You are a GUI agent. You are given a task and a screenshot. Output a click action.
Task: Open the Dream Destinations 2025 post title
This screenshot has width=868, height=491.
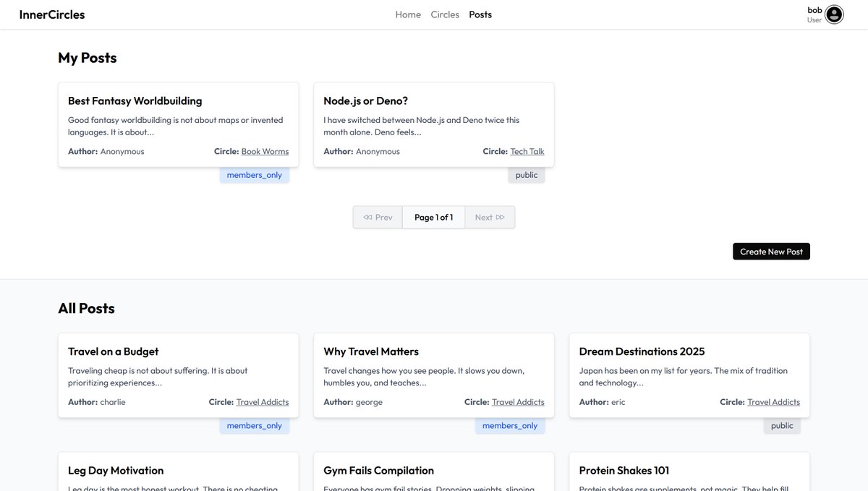tap(642, 351)
